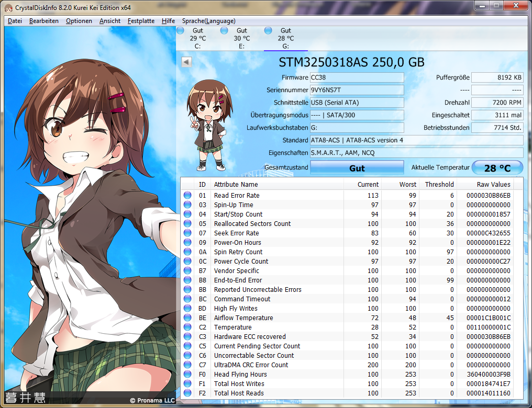The image size is (532, 408).
Task: Click the status orb for Vendor Specific
Action: [187, 271]
